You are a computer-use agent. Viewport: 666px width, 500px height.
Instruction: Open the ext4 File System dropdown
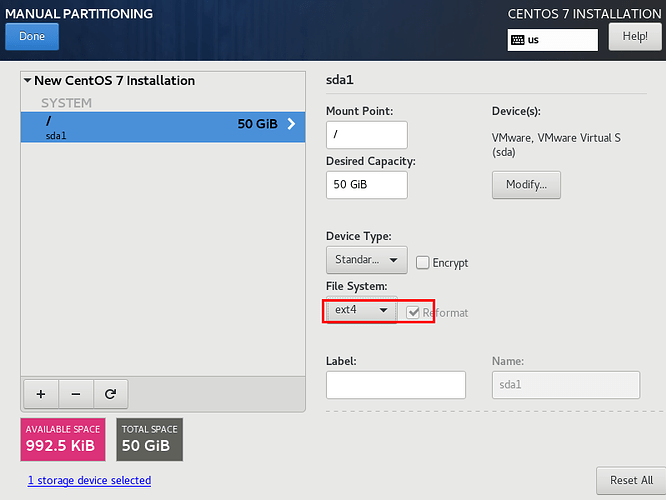[361, 310]
